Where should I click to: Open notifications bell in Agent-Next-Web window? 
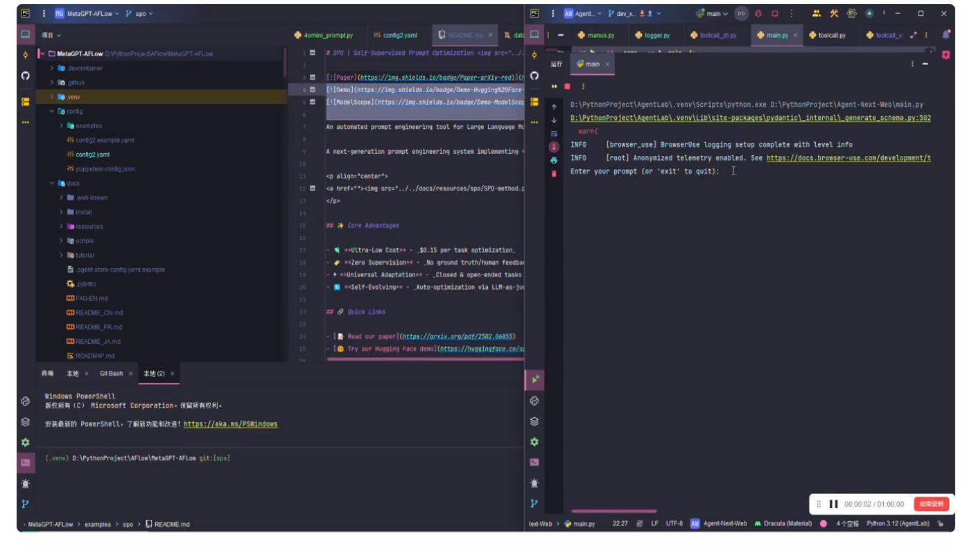(946, 35)
